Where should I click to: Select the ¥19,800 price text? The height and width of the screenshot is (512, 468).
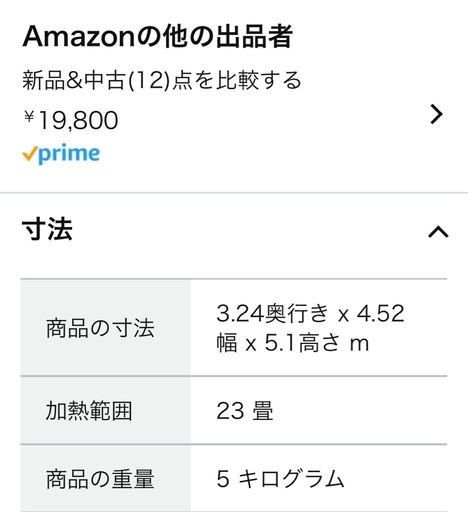click(x=71, y=120)
